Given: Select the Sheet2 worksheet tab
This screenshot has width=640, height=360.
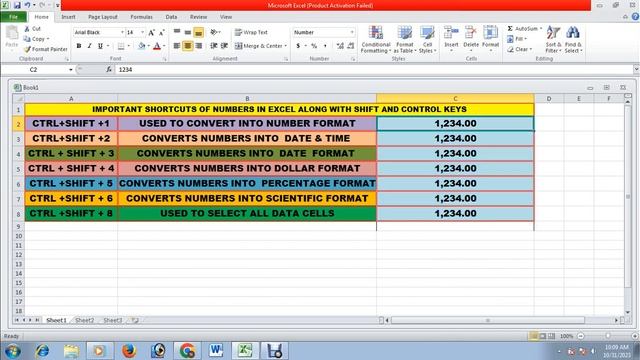Looking at the screenshot, I should [84, 320].
